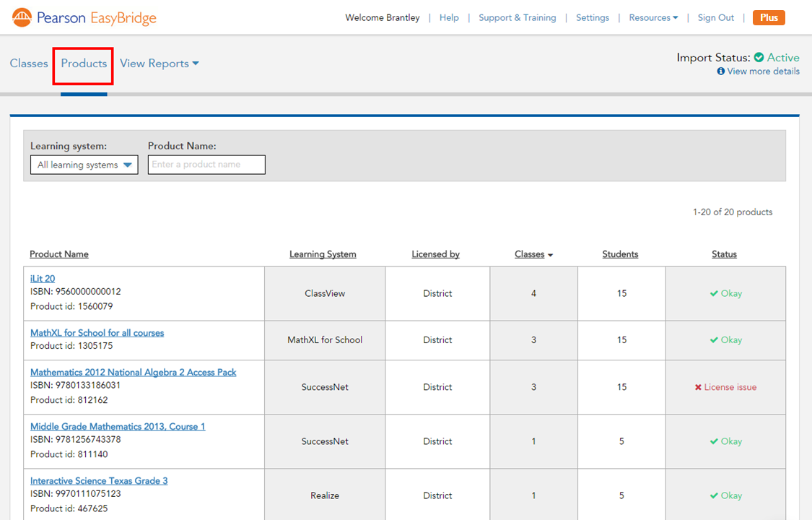Click the info icon beside View more details

coord(720,71)
